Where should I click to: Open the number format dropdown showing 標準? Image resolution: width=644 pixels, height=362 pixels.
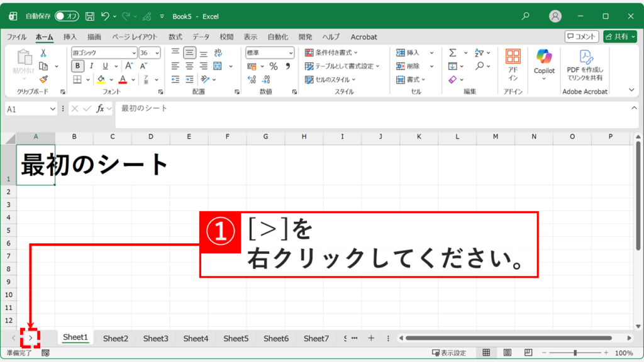click(291, 53)
